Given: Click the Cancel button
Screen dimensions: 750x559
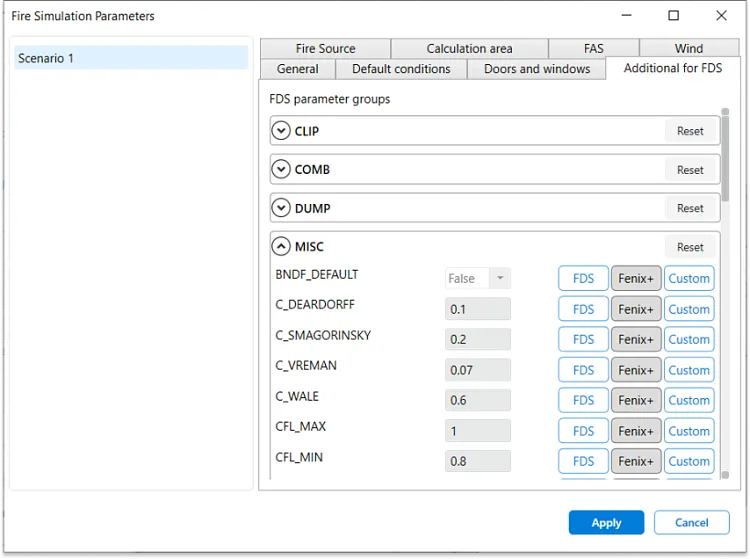Looking at the screenshot, I should [x=691, y=522].
